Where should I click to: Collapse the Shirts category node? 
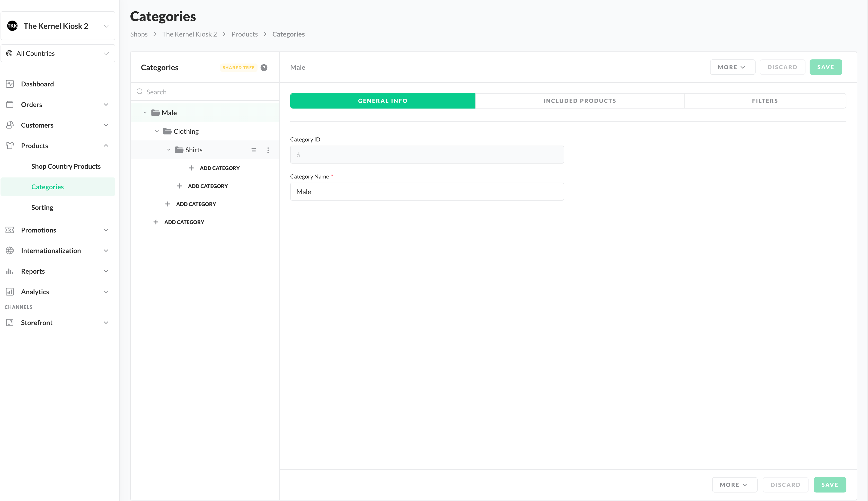169,150
